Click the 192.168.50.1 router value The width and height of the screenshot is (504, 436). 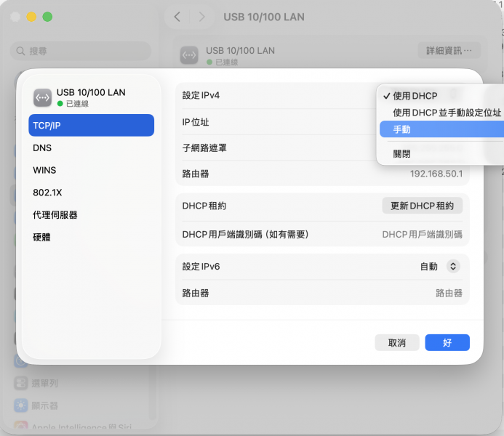coord(436,174)
